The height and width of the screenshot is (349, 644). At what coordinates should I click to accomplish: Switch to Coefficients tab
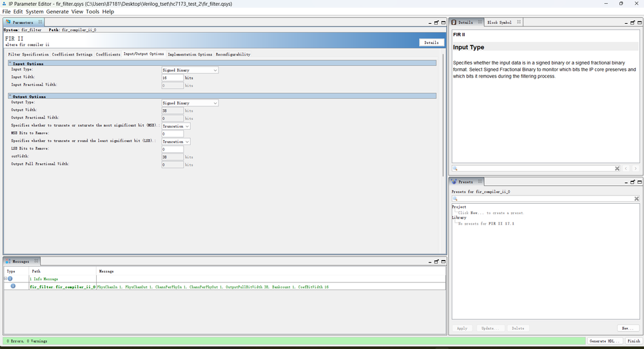coord(108,54)
